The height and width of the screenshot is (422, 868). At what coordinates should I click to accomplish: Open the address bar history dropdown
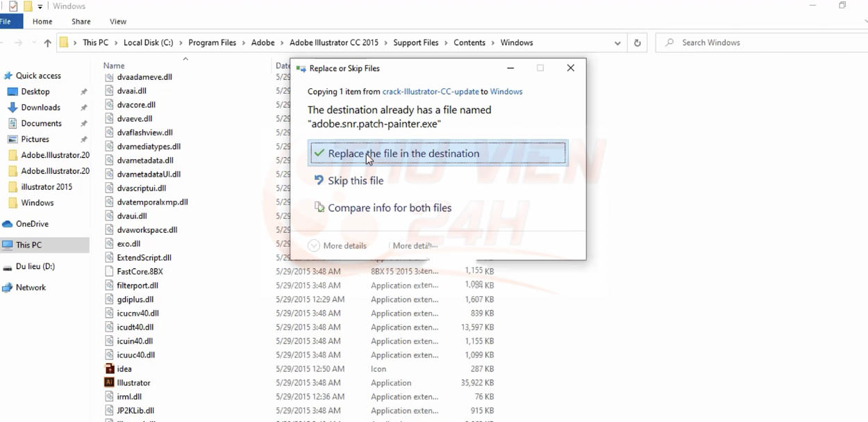click(x=617, y=43)
